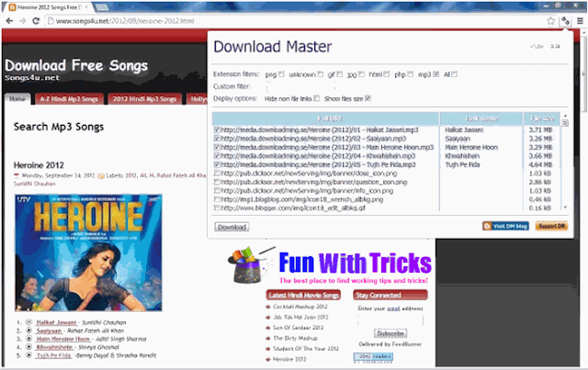This screenshot has height=370, width=588.
Task: Bookmark the page with the star icon
Action: click(550, 21)
